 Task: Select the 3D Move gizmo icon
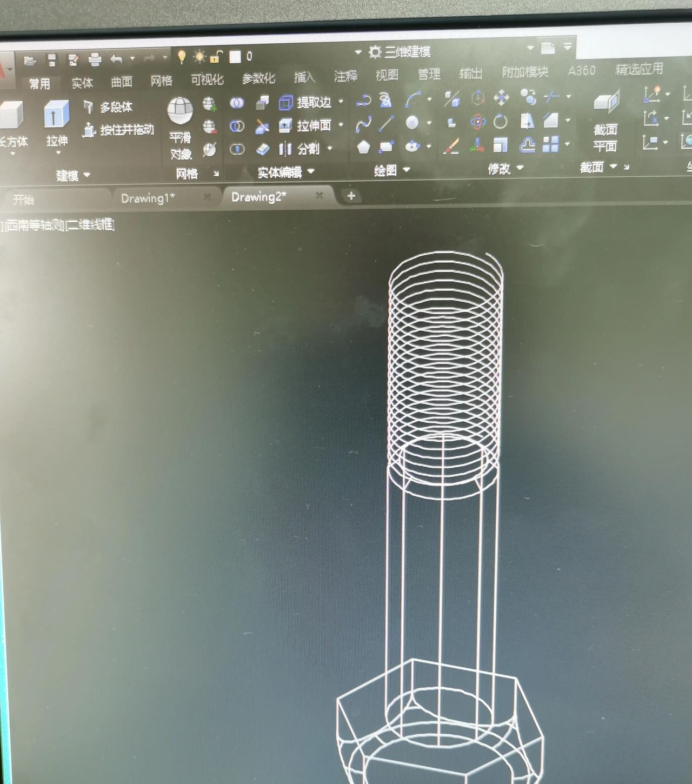coord(501,98)
